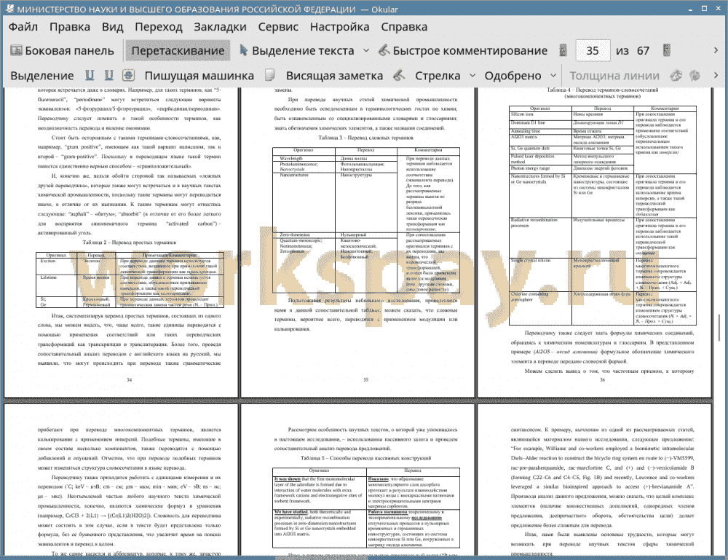
Task: Expand Выделение текста selection tool dropdown
Action: pyautogui.click(x=366, y=51)
